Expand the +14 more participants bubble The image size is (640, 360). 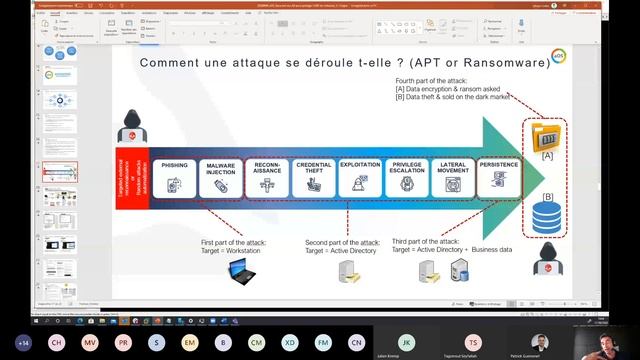coord(24,343)
